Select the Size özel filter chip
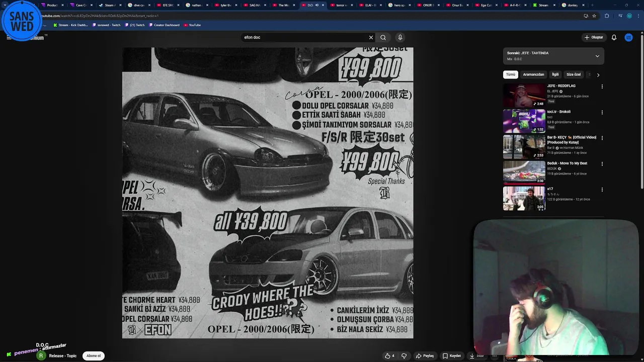This screenshot has height=362, width=644. [574, 74]
